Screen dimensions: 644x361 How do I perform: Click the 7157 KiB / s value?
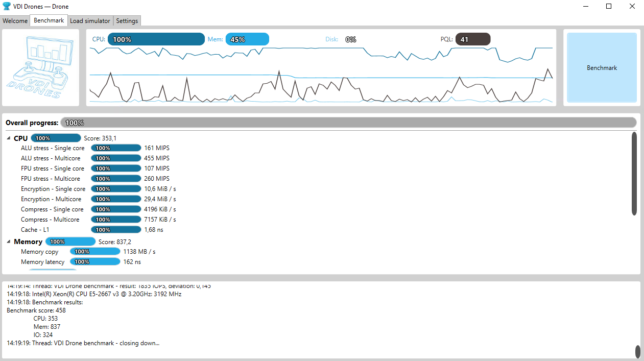click(160, 220)
